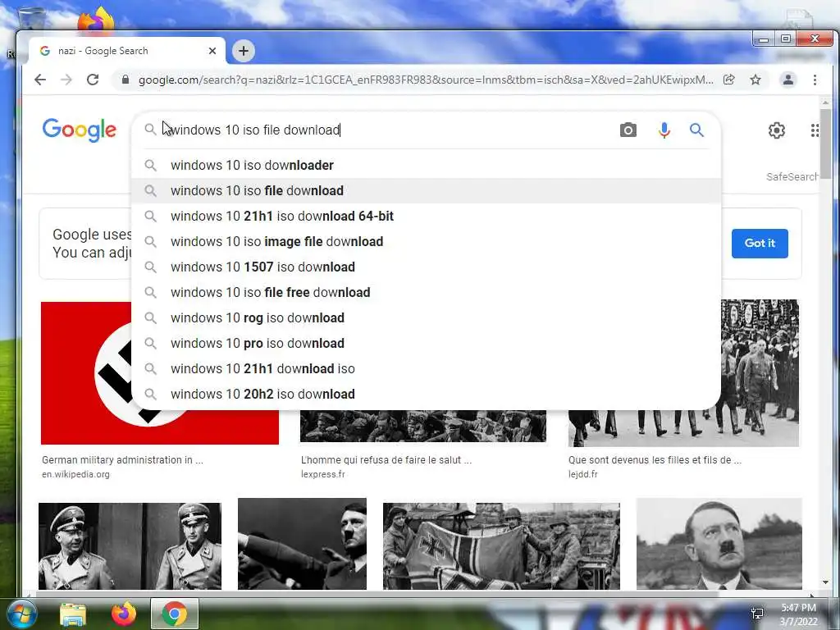
Task: Click the search by image camera icon
Action: pyautogui.click(x=628, y=130)
